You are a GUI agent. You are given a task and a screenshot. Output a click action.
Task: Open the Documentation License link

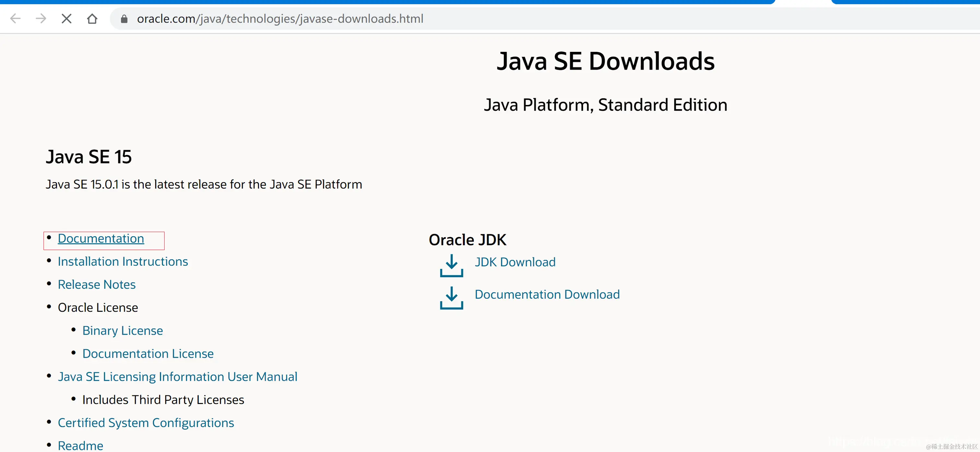pos(148,353)
